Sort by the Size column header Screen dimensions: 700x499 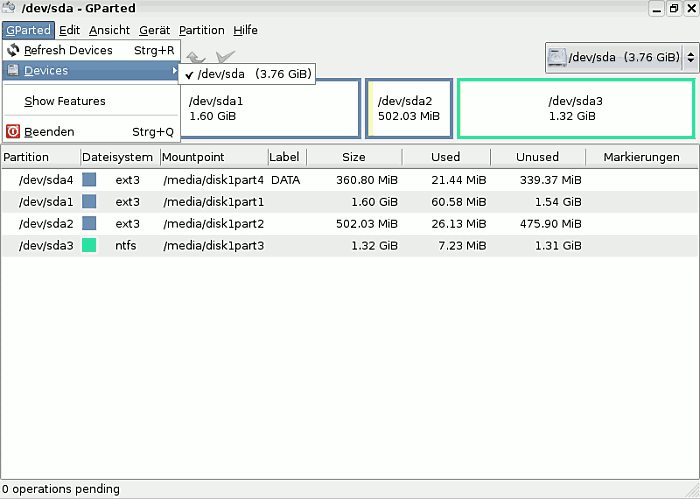pyautogui.click(x=353, y=157)
